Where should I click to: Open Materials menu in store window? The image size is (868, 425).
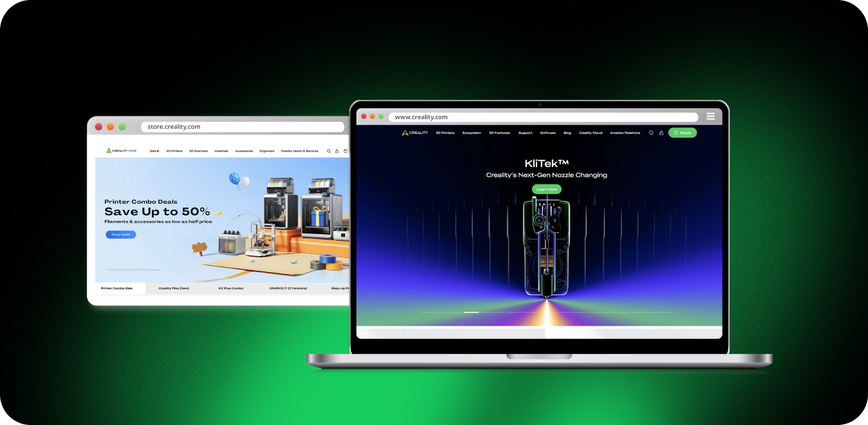221,151
